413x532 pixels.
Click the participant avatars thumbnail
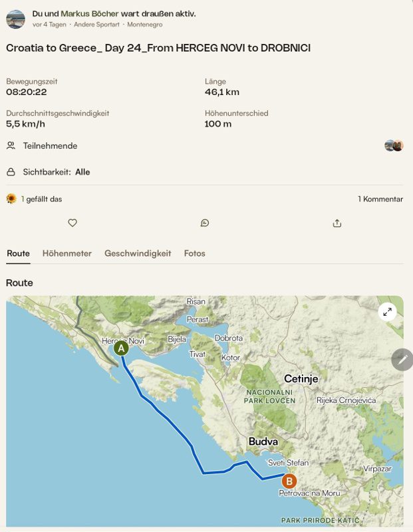(x=394, y=146)
